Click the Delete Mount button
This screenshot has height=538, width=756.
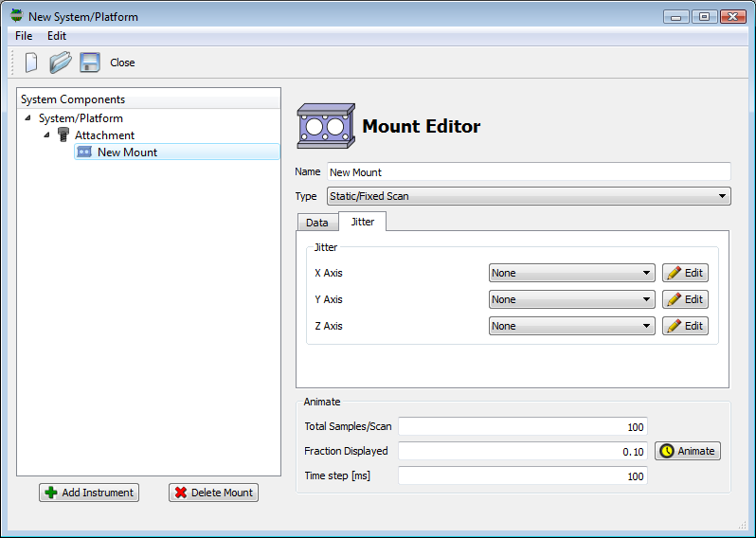point(213,493)
